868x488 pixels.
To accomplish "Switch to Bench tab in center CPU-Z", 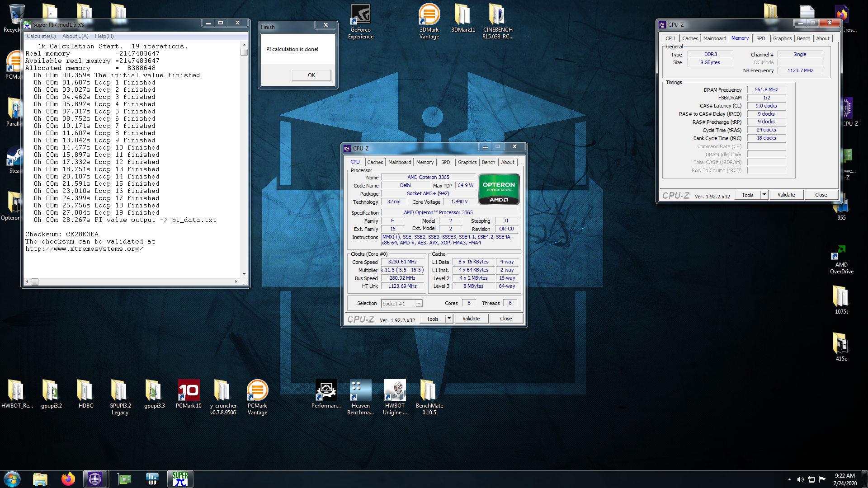I will (488, 162).
